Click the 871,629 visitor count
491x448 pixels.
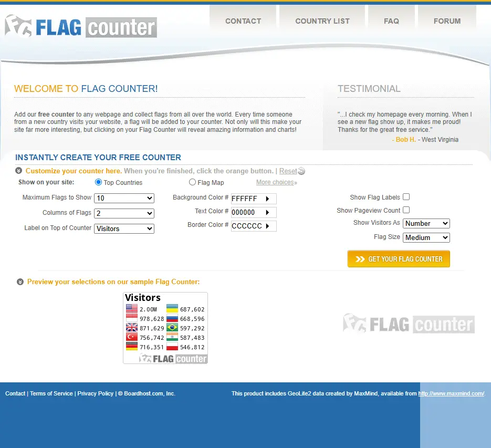pyautogui.click(x=152, y=328)
